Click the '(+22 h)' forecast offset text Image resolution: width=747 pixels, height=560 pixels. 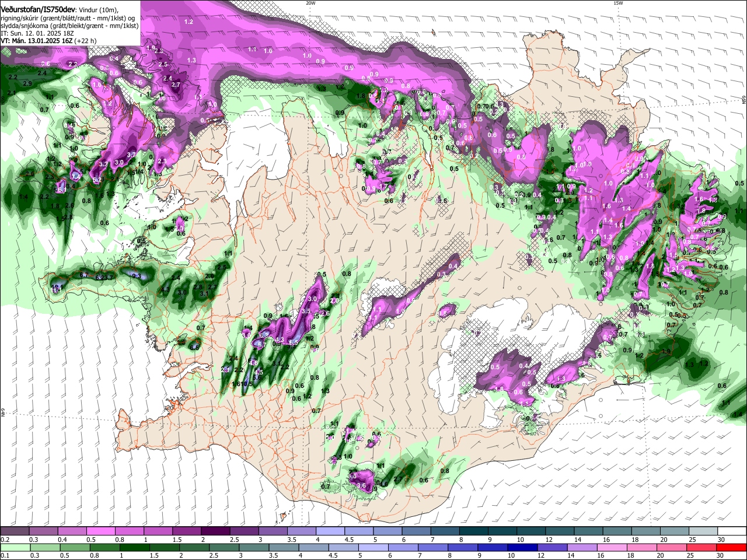[x=85, y=41]
